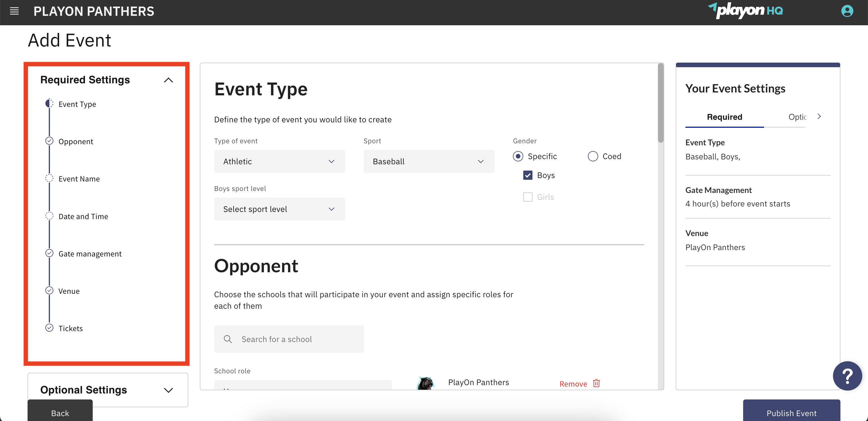This screenshot has height=421, width=868.
Task: Uncheck the Boys checkbox
Action: pyautogui.click(x=528, y=175)
